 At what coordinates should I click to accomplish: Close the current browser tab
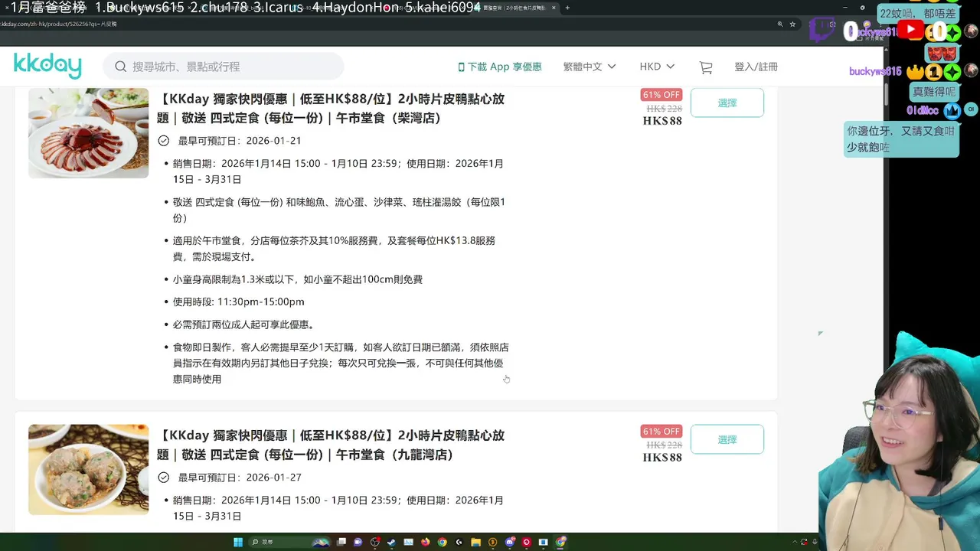click(554, 8)
